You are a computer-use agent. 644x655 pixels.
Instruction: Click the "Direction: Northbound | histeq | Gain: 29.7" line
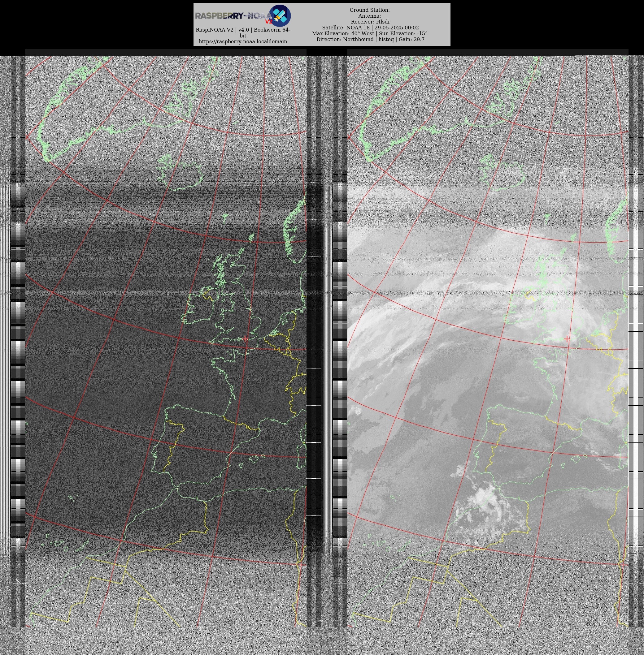click(370, 39)
